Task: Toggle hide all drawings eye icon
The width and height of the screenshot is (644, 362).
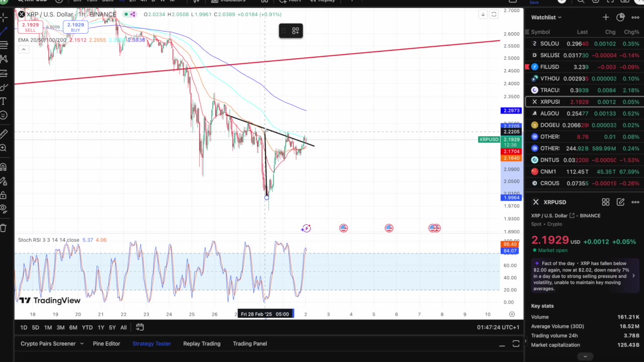Action: click(4, 209)
